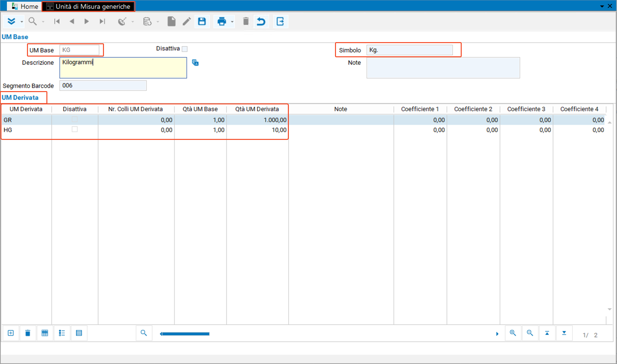Viewport: 617px width, 364px height.
Task: Go to first record
Action: coord(57,22)
